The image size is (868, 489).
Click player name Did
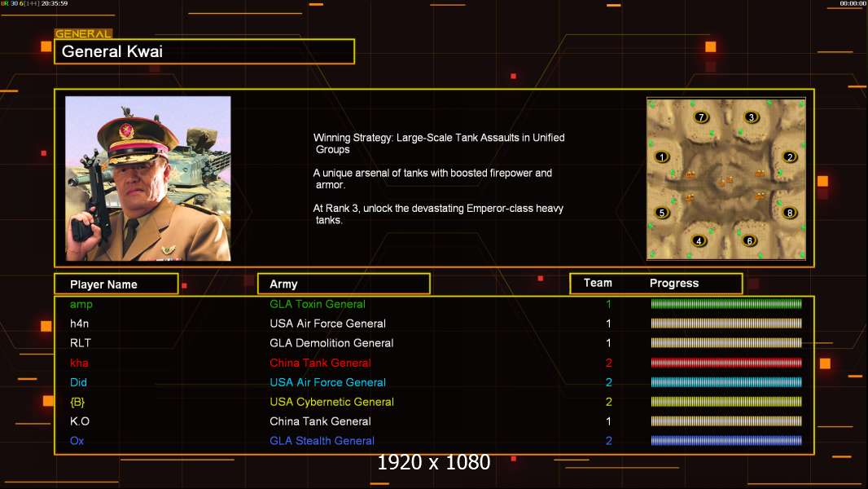pos(78,382)
